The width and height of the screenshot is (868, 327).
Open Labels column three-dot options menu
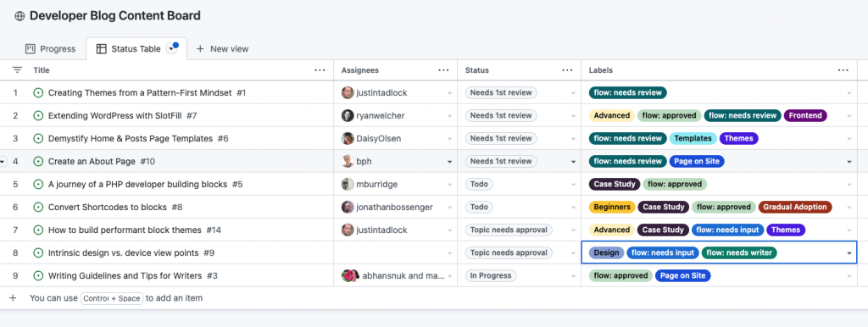click(x=843, y=70)
